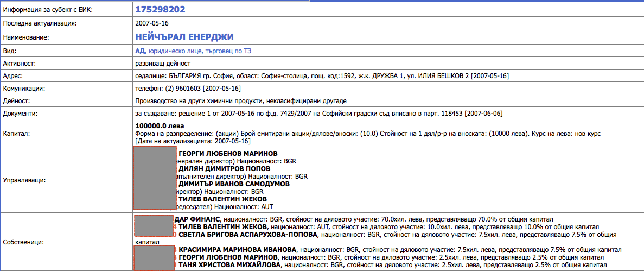Click ГЕОРГИ ЛЮБЕНОВ МАРИНОВ in the owners row

pos(228,257)
